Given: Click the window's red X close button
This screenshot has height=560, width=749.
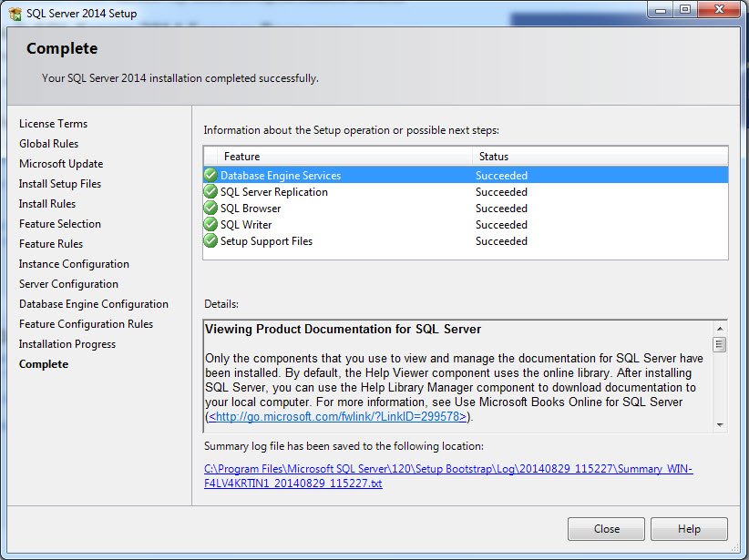Looking at the screenshot, I should pos(719,9).
